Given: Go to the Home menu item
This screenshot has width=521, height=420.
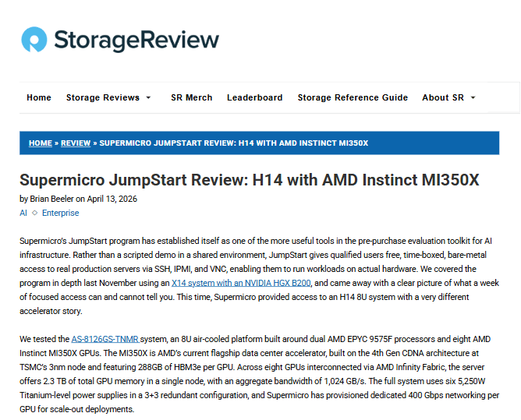Looking at the screenshot, I should [x=39, y=97].
